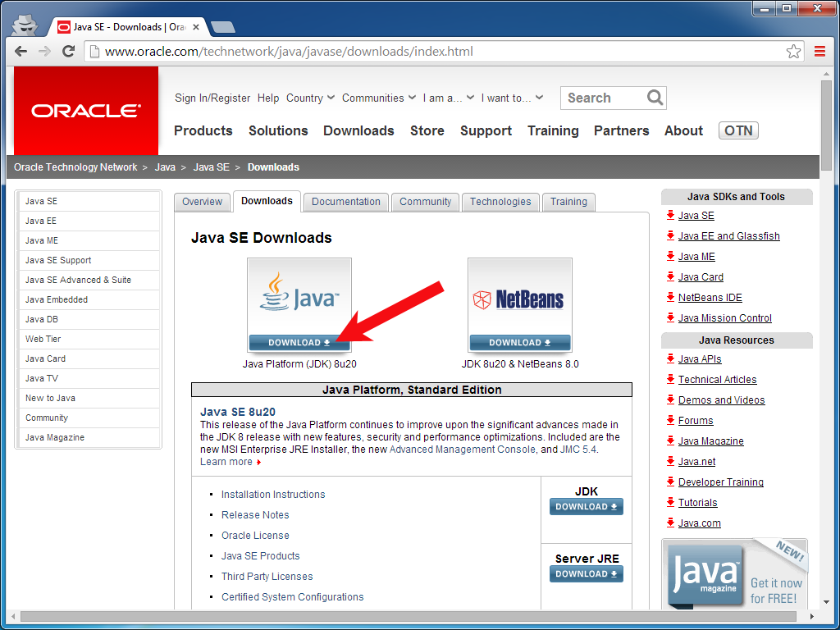
Task: Open Support main menu
Action: [486, 130]
